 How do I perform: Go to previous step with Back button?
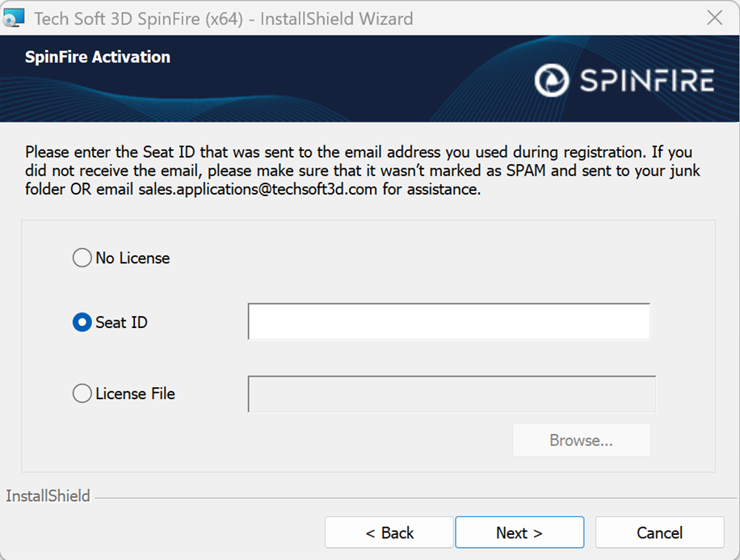[389, 533]
